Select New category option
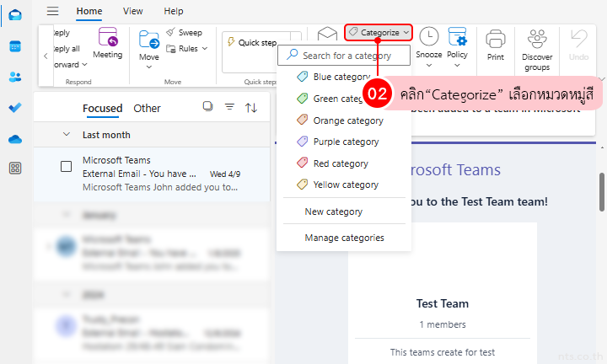Screen dimensions: 607x364 [333, 211]
